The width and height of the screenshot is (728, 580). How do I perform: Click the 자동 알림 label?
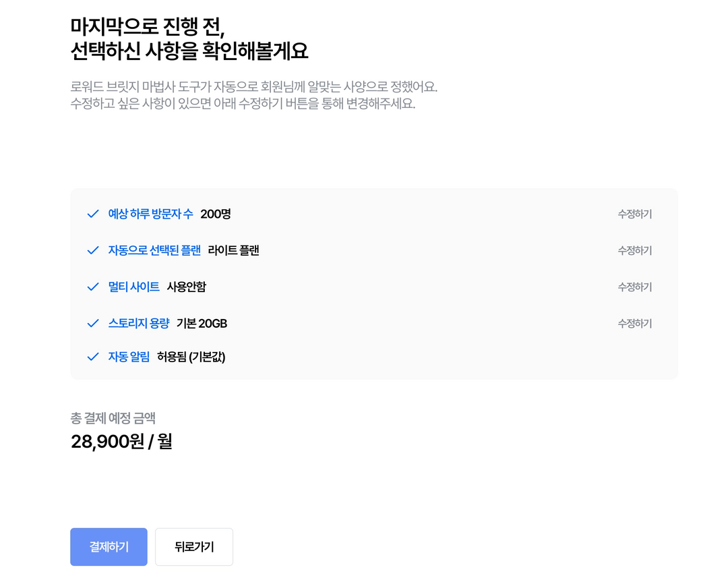129,357
